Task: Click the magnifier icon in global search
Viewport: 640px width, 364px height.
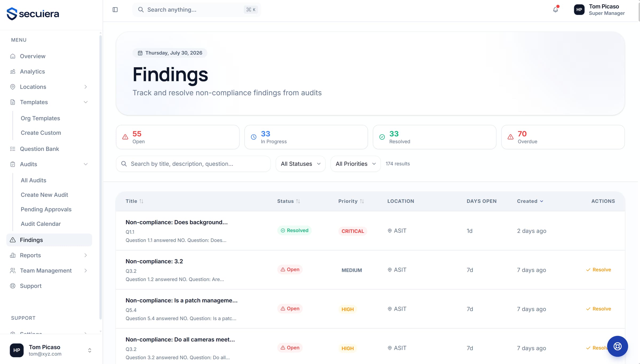Action: pos(141,10)
